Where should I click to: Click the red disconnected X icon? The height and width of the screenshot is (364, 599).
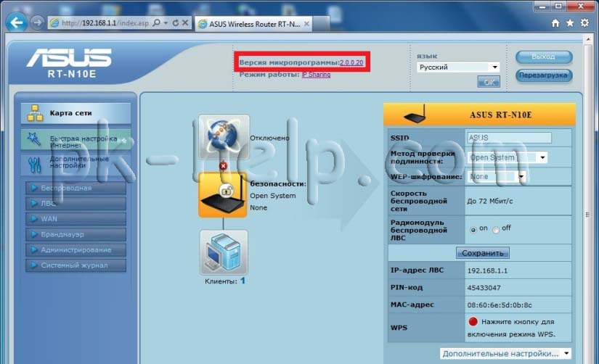click(x=223, y=166)
